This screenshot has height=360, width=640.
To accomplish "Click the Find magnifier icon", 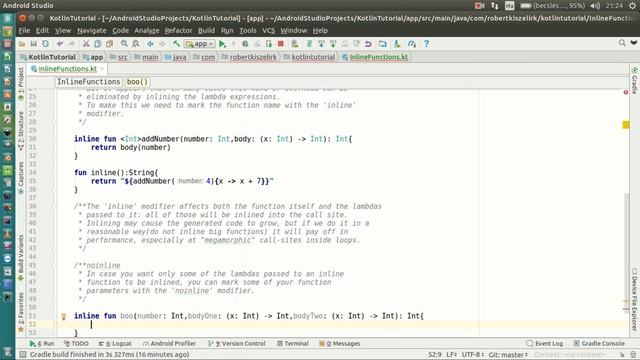I will (124, 44).
